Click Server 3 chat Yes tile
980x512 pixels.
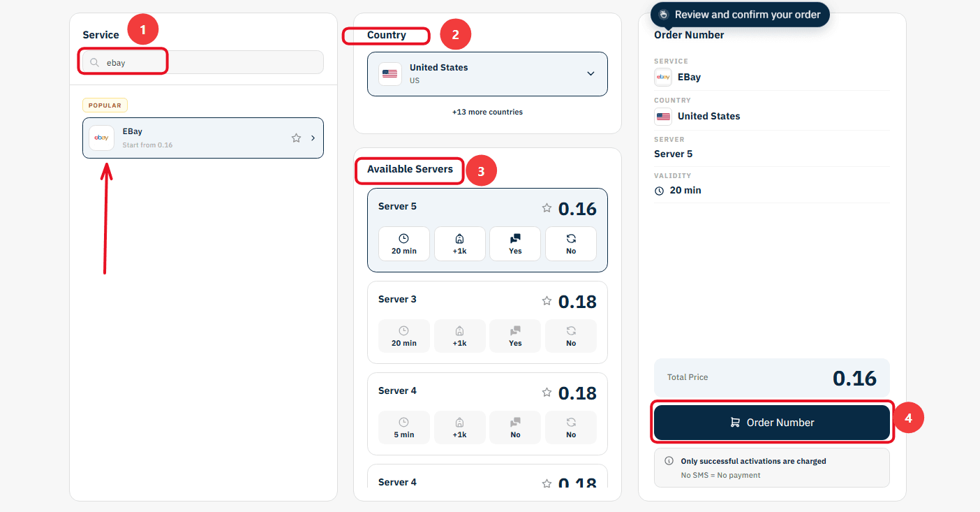[x=515, y=336]
